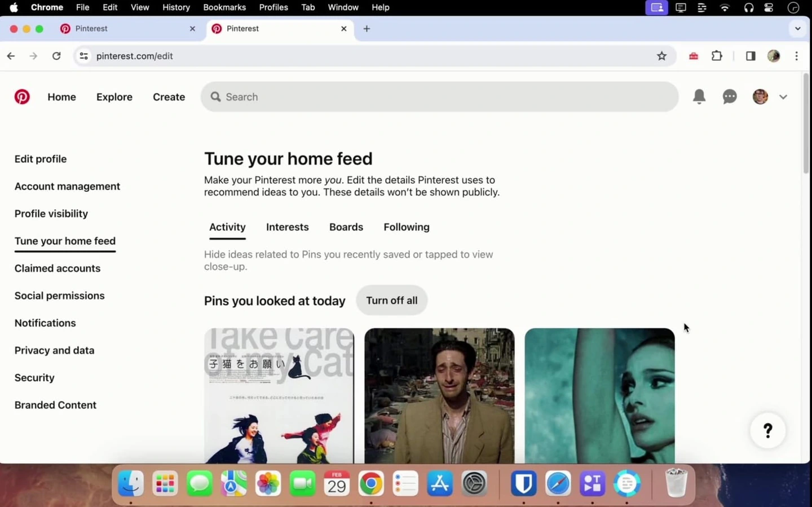Click the question mark help button
The image size is (812, 507).
[x=767, y=431]
